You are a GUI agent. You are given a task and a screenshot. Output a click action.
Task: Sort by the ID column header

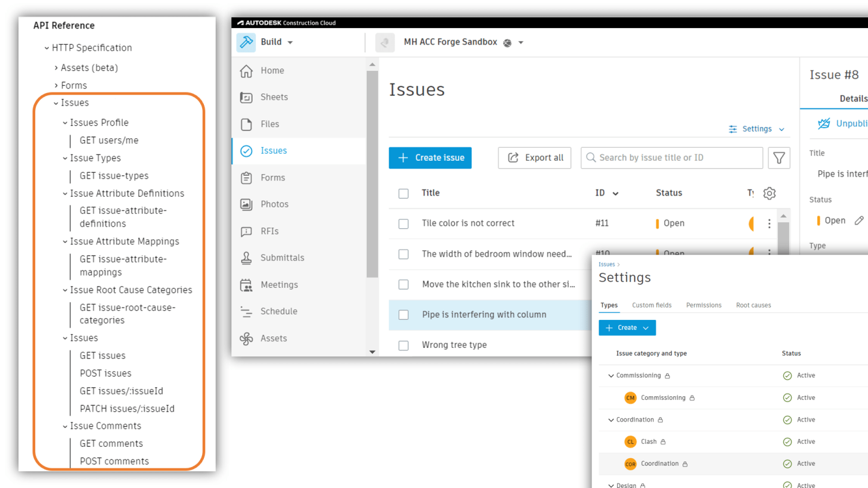pyautogui.click(x=607, y=193)
